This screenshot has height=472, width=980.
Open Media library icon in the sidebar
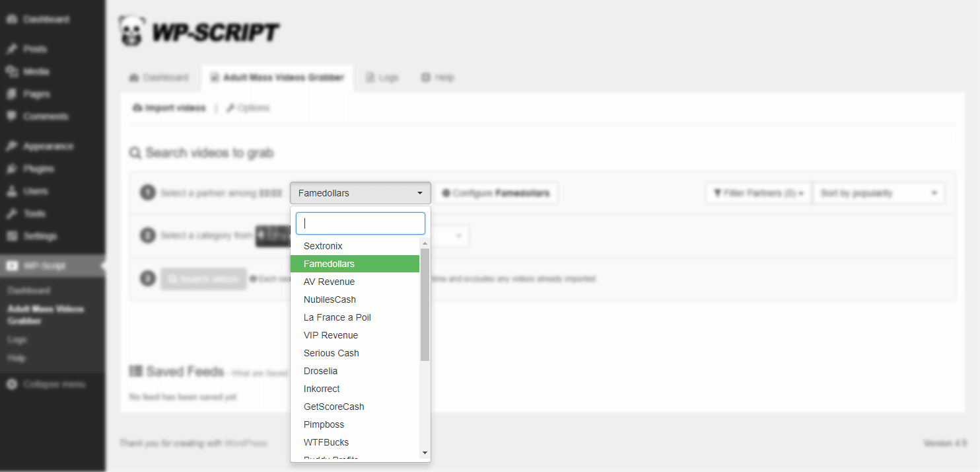tap(11, 71)
